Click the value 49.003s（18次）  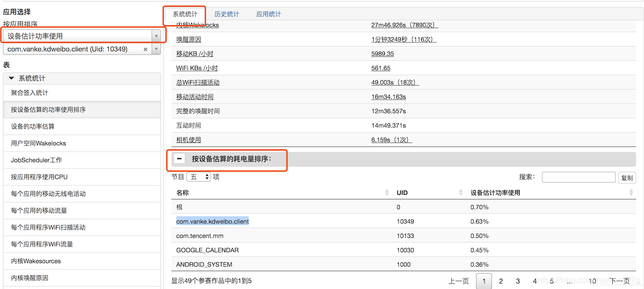(395, 83)
